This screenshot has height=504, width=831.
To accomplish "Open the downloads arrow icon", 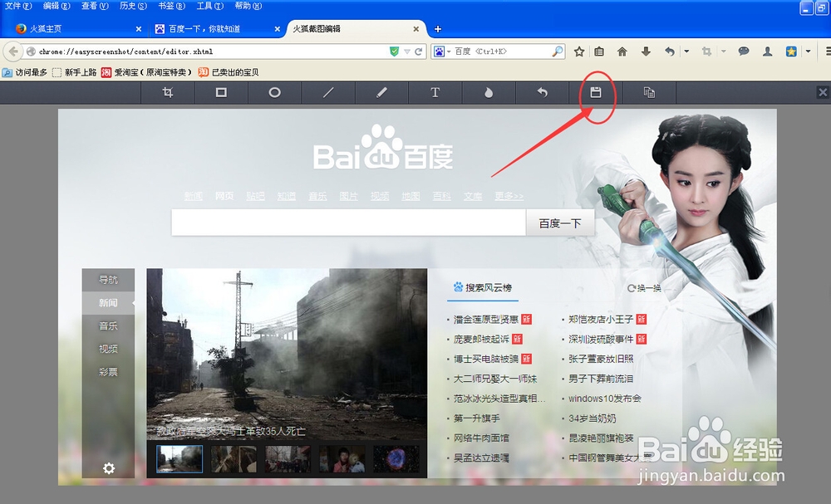I will 646,51.
